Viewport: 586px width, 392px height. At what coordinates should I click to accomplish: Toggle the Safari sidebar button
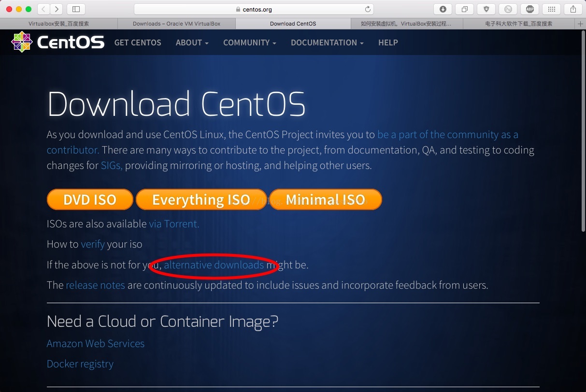pyautogui.click(x=76, y=9)
